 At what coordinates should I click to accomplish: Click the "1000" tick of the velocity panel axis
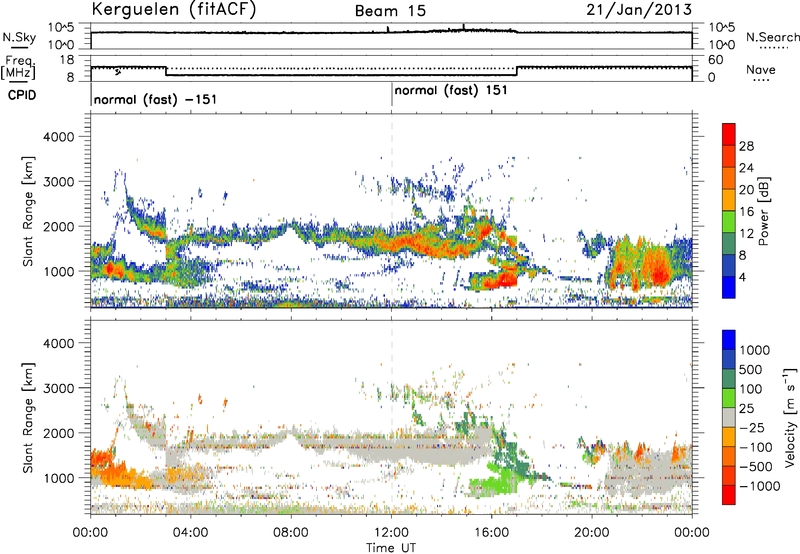coord(59,478)
